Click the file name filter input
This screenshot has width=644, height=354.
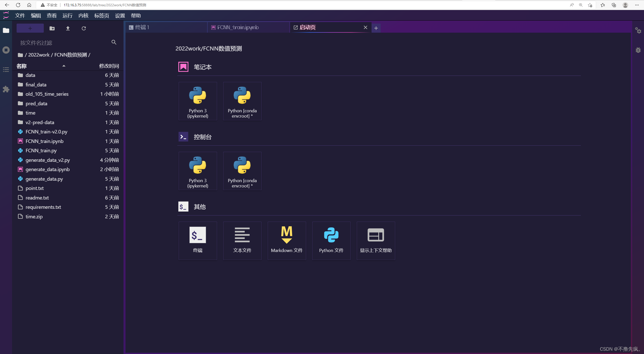(x=64, y=43)
